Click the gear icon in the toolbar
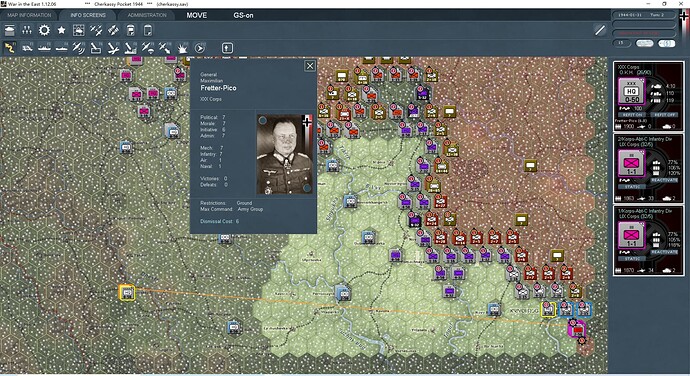Image resolution: width=690 pixels, height=376 pixels. click(x=44, y=30)
